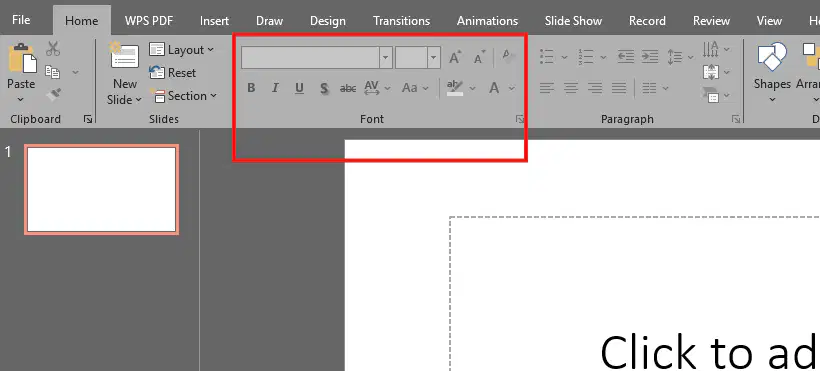Viewport: 820px width, 371px height.
Task: Open the View tab
Action: point(769,21)
